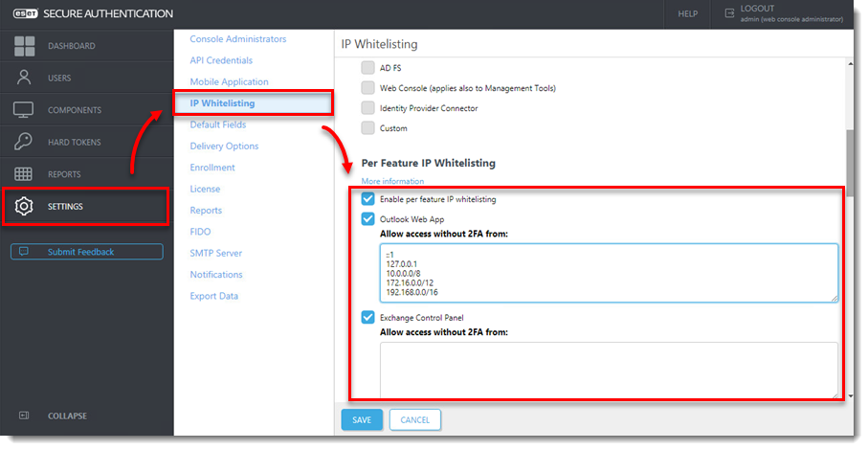The height and width of the screenshot is (450, 868).
Task: Click the vertical scrollbar thumb
Action: (850, 164)
